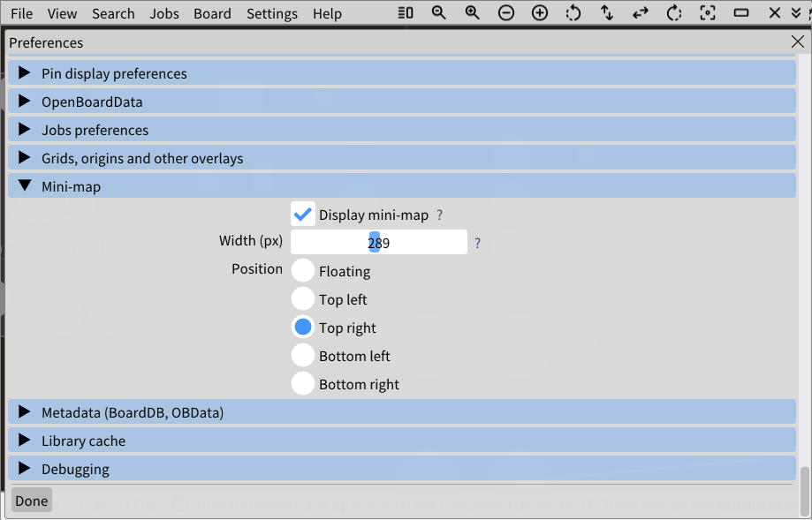The height and width of the screenshot is (520, 812).
Task: Select the zoom-in magnifier tool
Action: tap(472, 12)
